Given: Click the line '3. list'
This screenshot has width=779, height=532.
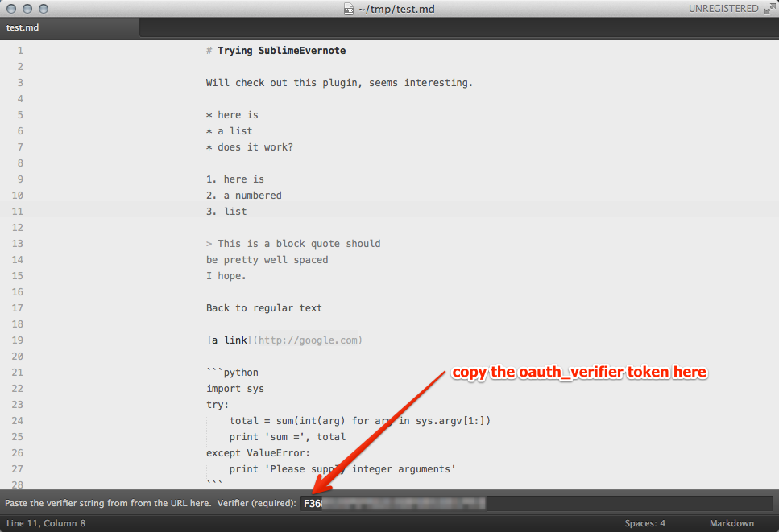Looking at the screenshot, I should point(226,212).
